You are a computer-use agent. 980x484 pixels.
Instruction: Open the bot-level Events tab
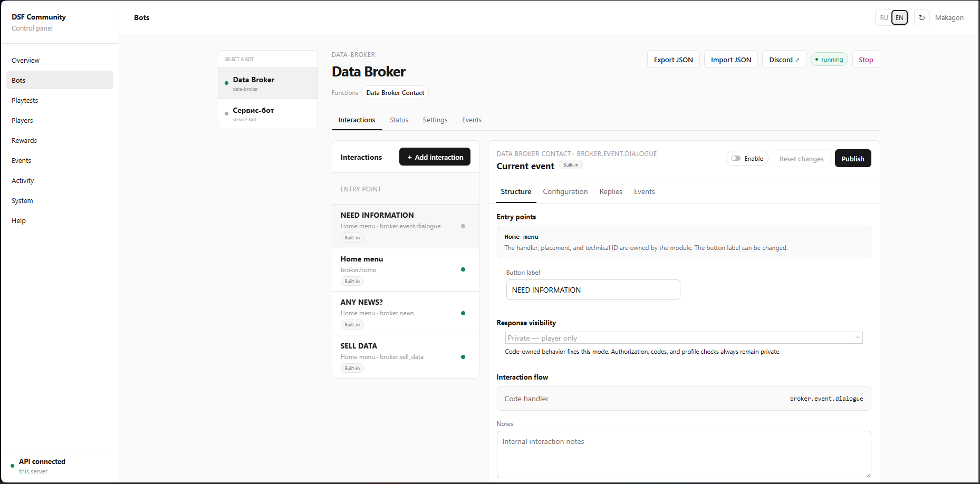472,120
